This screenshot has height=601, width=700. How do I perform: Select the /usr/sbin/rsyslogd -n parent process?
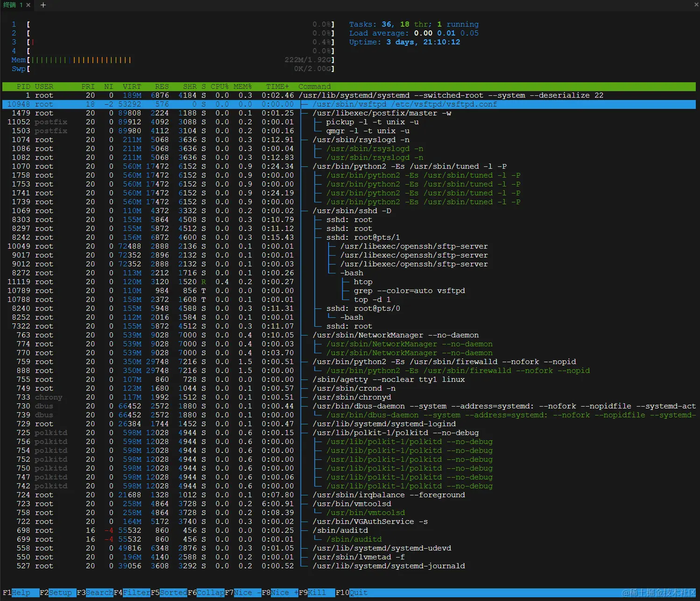pyautogui.click(x=349, y=140)
